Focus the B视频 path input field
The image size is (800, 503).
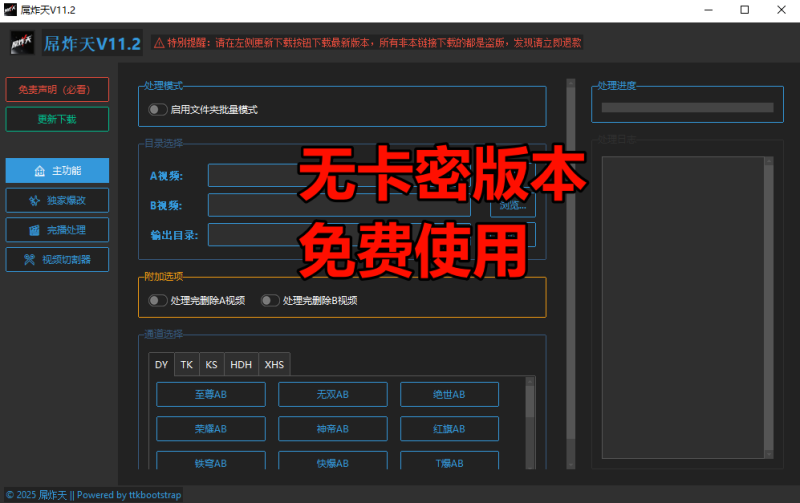pyautogui.click(x=339, y=205)
